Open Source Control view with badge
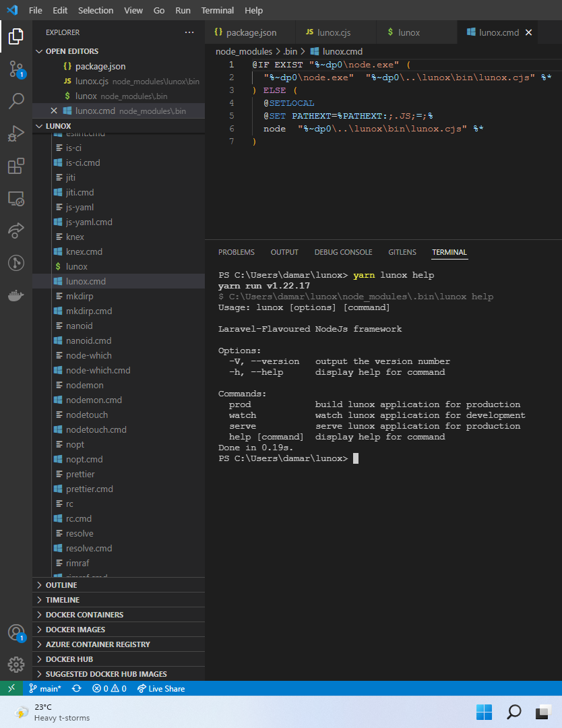This screenshot has height=728, width=562. click(15, 69)
